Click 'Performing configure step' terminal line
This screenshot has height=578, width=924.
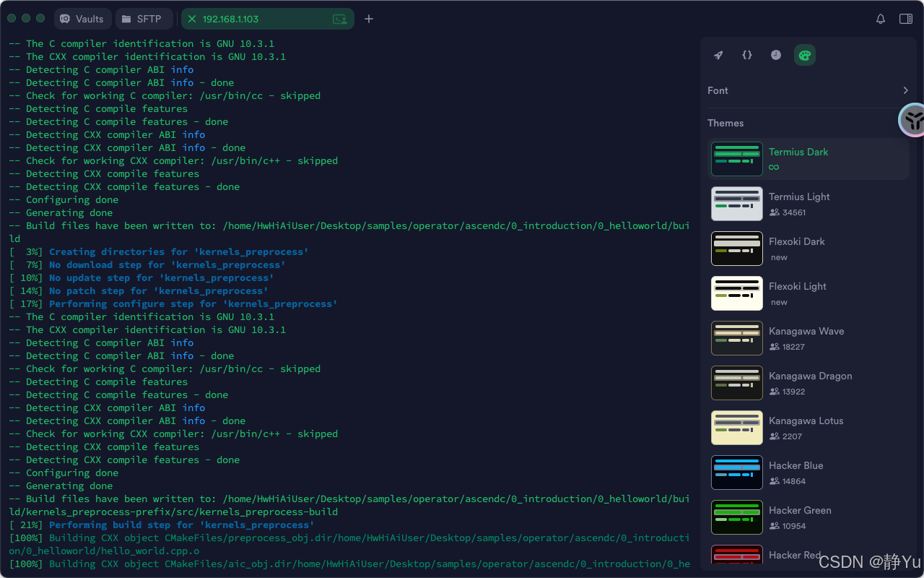[x=173, y=303]
